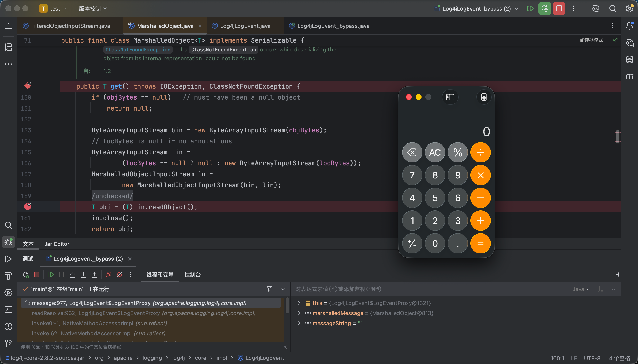638x364 pixels.
Task: Select the 线程和变量 tab
Action: click(x=160, y=275)
